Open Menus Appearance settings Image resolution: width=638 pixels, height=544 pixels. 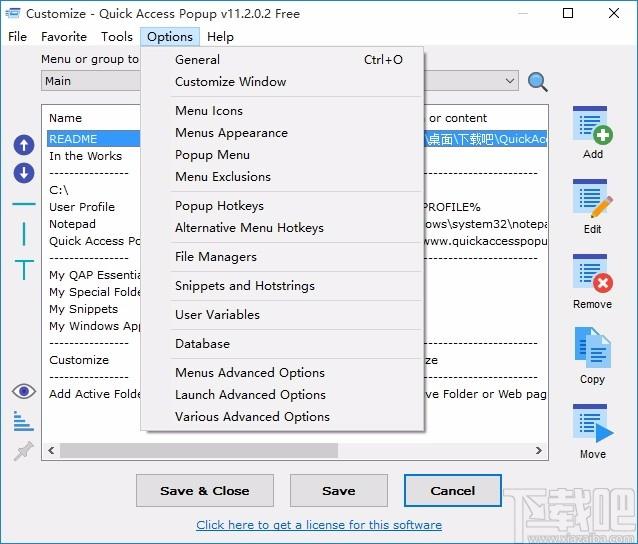(x=282, y=133)
